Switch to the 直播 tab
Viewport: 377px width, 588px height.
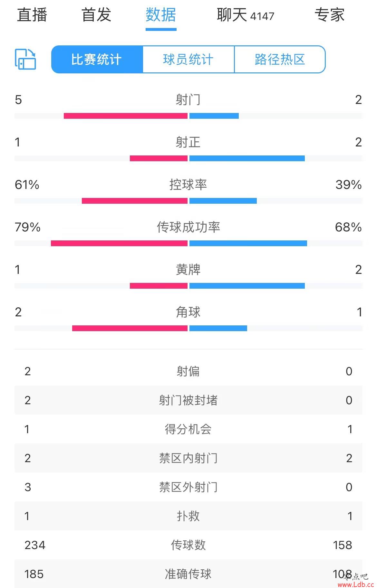tap(32, 15)
